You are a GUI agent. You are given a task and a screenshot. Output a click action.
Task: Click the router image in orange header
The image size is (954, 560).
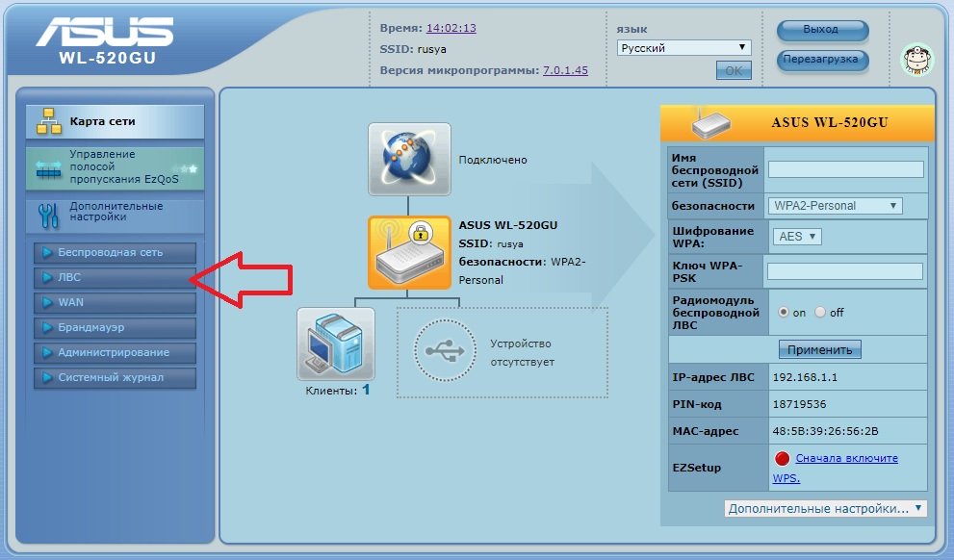point(710,123)
